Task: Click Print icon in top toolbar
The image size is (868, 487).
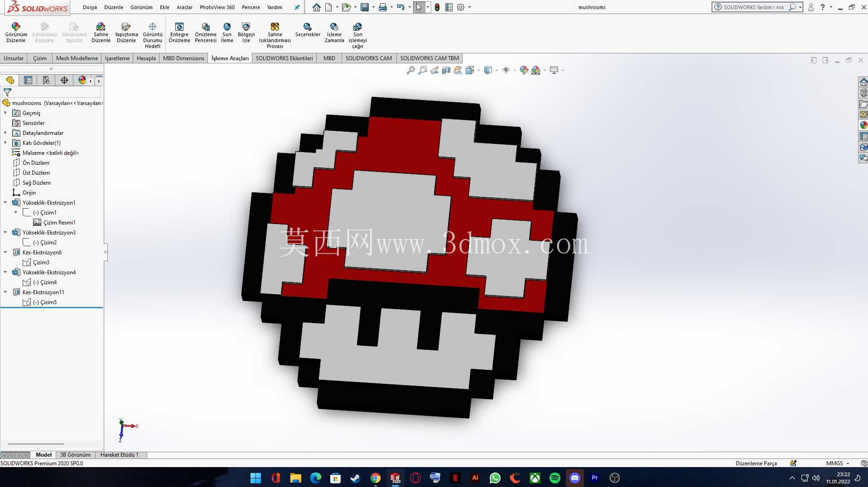Action: coord(383,7)
